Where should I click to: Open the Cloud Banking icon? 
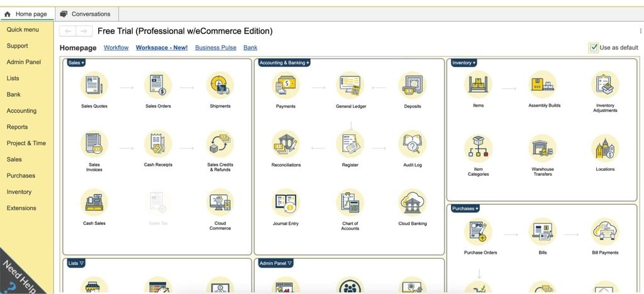click(413, 202)
